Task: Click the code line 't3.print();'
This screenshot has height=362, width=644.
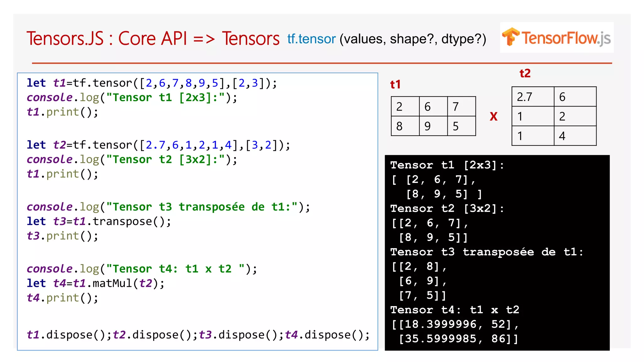Action: click(63, 236)
